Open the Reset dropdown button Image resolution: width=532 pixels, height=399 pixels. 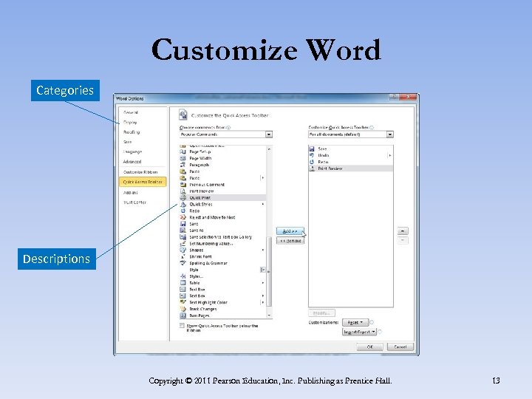point(355,322)
